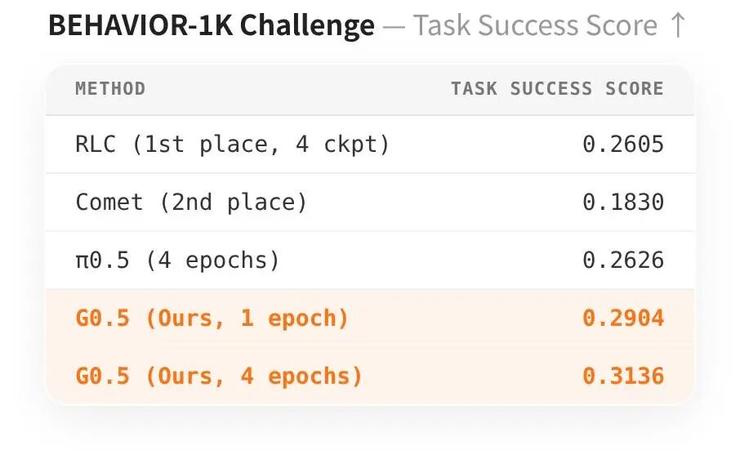Viewport: 740px width, 463px height.
Task: Click the word SUCCESS in the column header
Action: click(551, 89)
